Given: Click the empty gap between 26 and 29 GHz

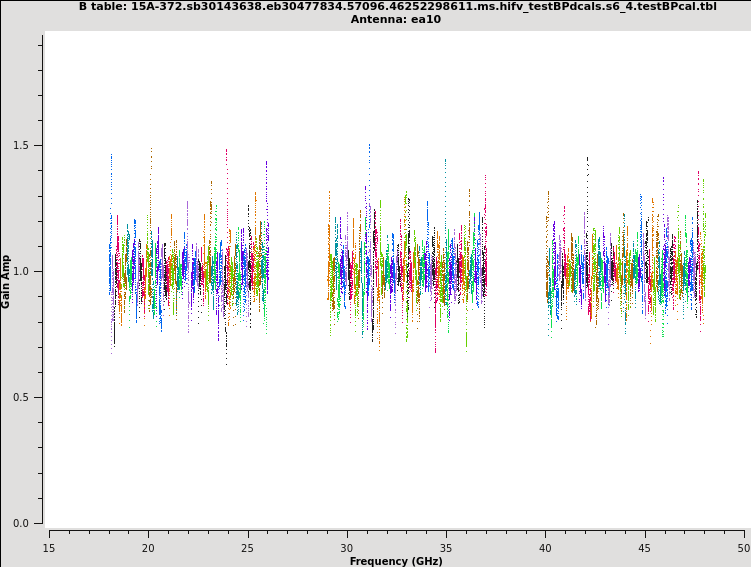Looking at the screenshot, I should [298, 270].
